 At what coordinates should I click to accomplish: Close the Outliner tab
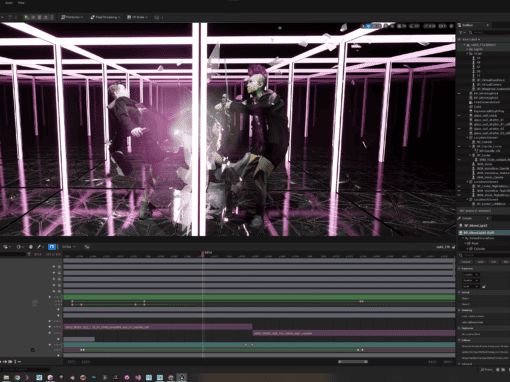coord(487,25)
